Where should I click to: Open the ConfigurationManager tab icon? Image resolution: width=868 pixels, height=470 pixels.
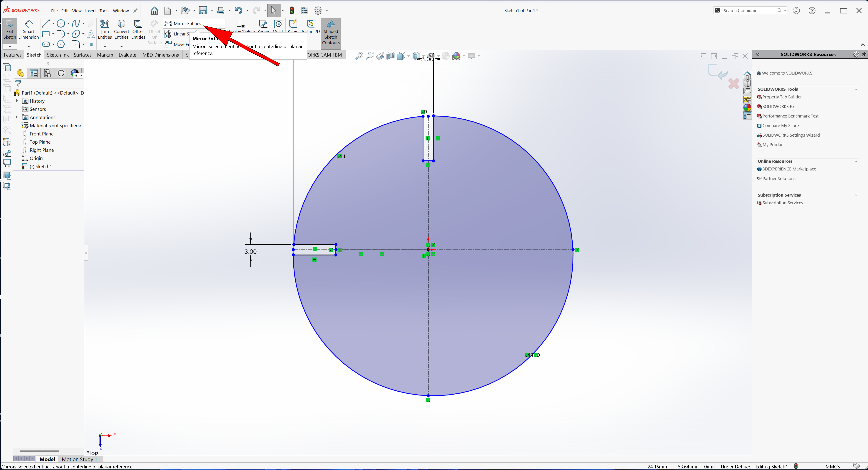click(x=47, y=73)
